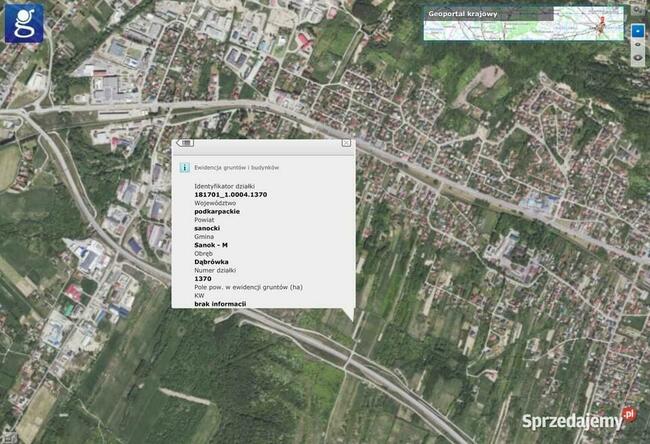Click the "brak informacji" KW value
This screenshot has height=444, width=650.
[x=220, y=303]
